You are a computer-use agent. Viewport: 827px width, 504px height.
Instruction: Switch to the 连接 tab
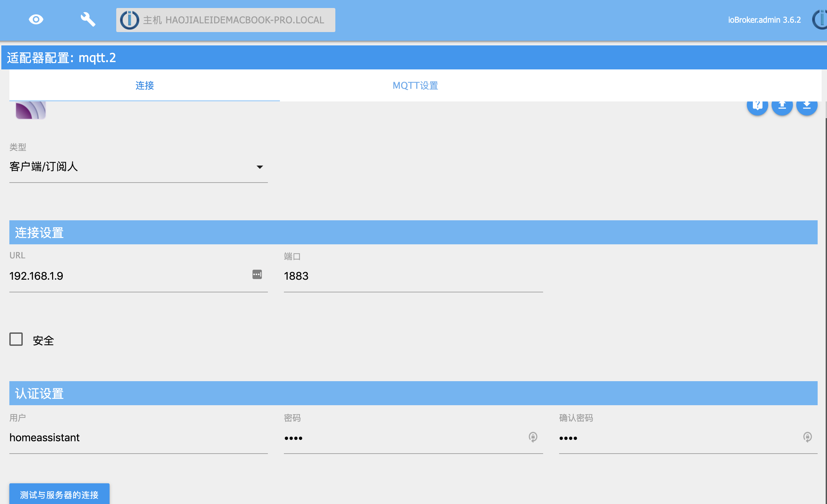tap(145, 85)
